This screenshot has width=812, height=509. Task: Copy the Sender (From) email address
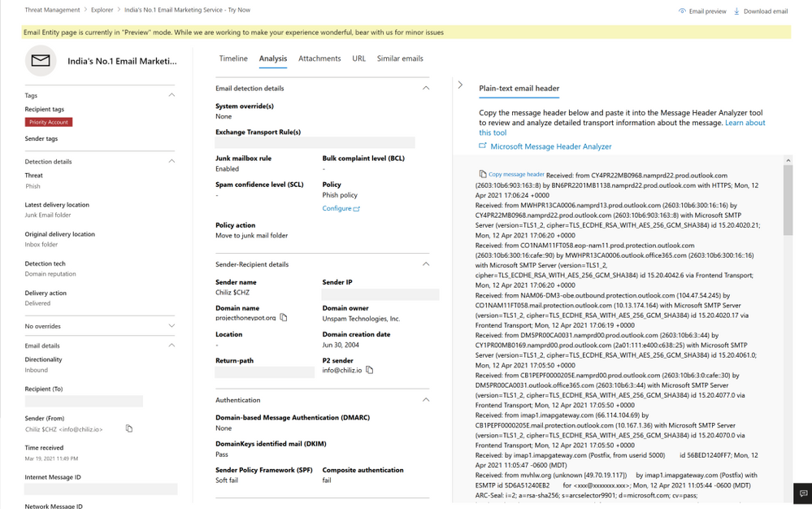[129, 429]
